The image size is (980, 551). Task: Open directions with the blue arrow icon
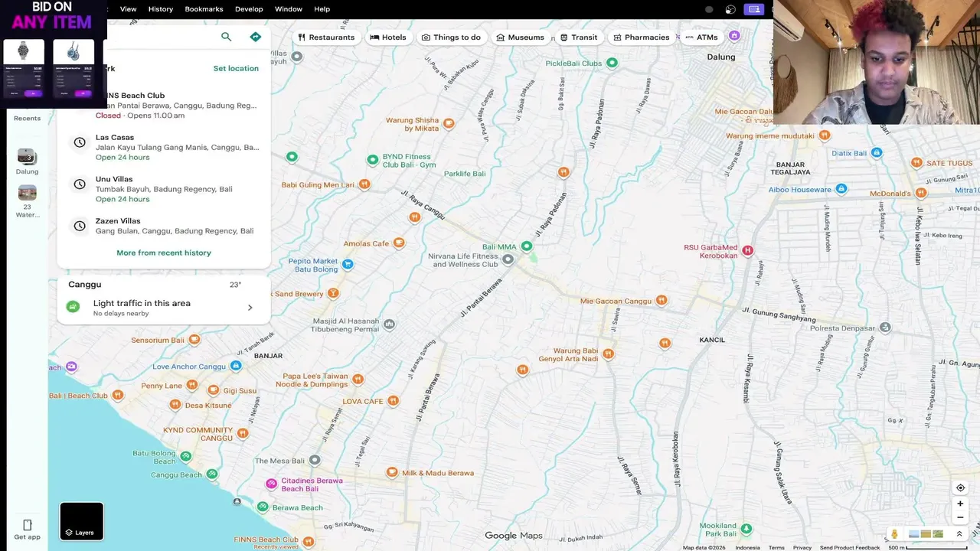256,37
